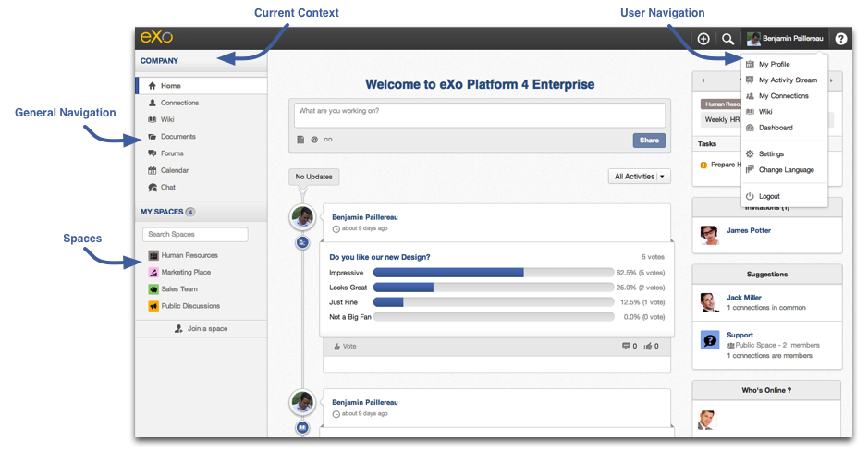
Task: Click the Human Resources space icon
Action: 153,255
